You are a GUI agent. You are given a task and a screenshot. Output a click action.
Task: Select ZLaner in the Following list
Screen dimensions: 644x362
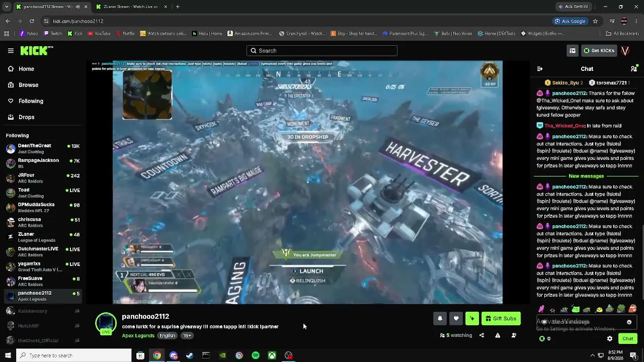pyautogui.click(x=43, y=237)
